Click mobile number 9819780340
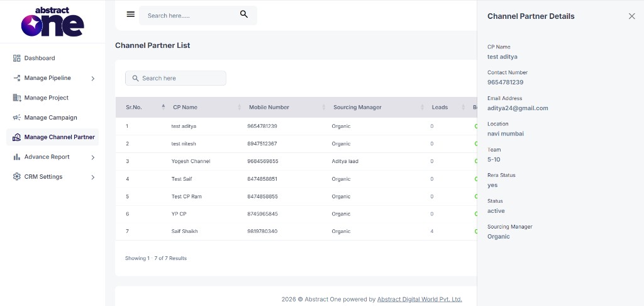 pos(262,231)
